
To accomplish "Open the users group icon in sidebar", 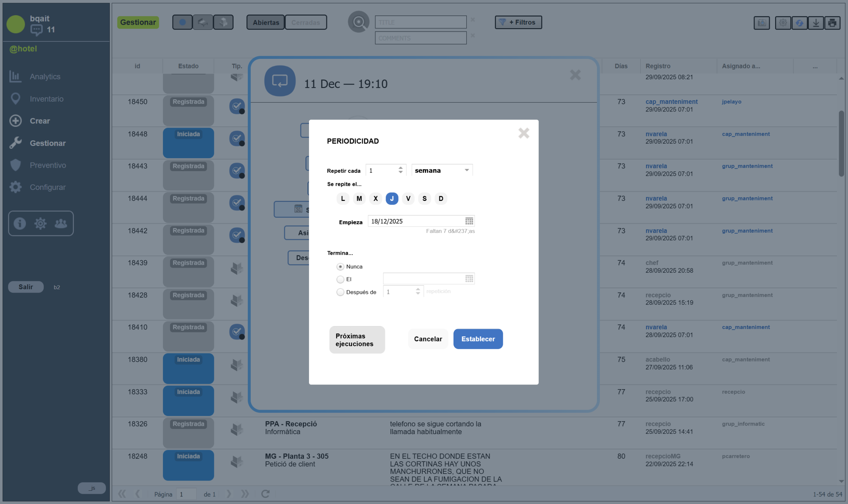I will click(61, 223).
